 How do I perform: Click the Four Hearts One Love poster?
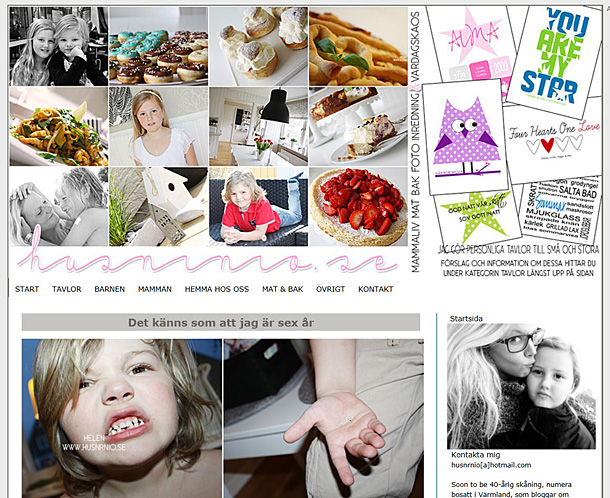pos(553,141)
